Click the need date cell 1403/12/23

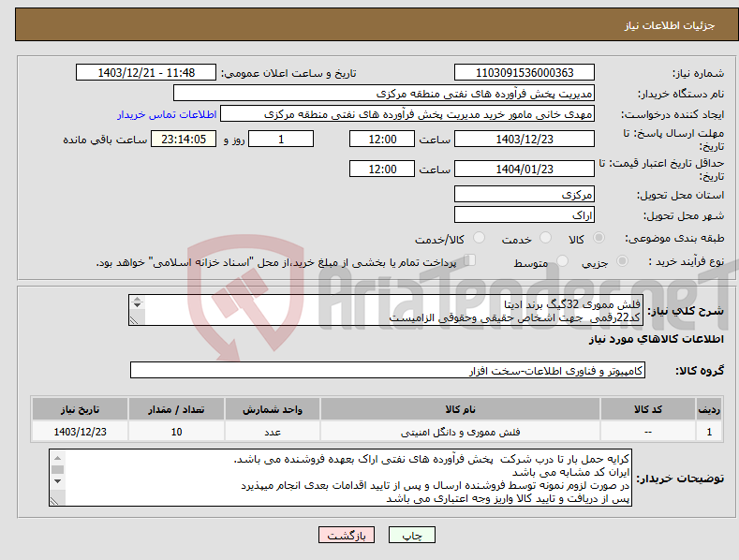tap(81, 432)
